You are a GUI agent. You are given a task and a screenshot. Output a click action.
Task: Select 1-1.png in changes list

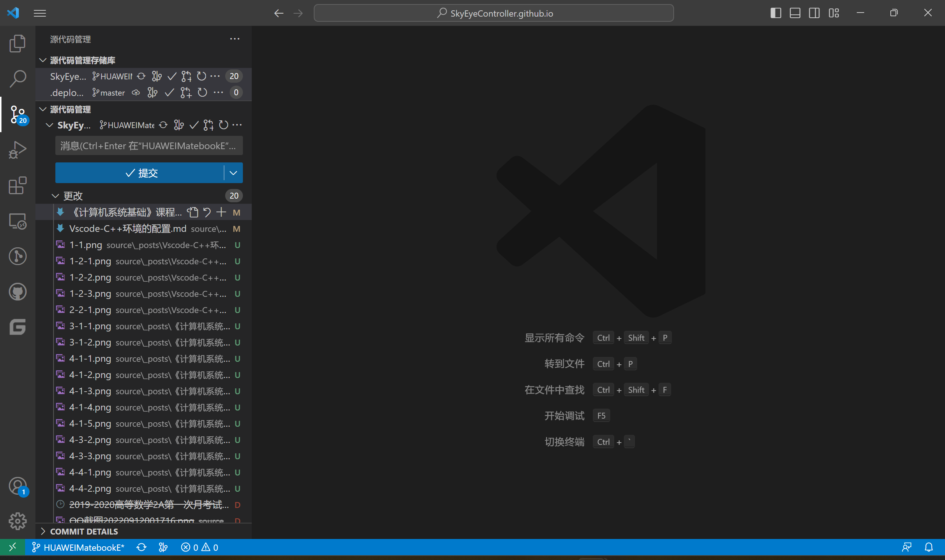click(144, 245)
